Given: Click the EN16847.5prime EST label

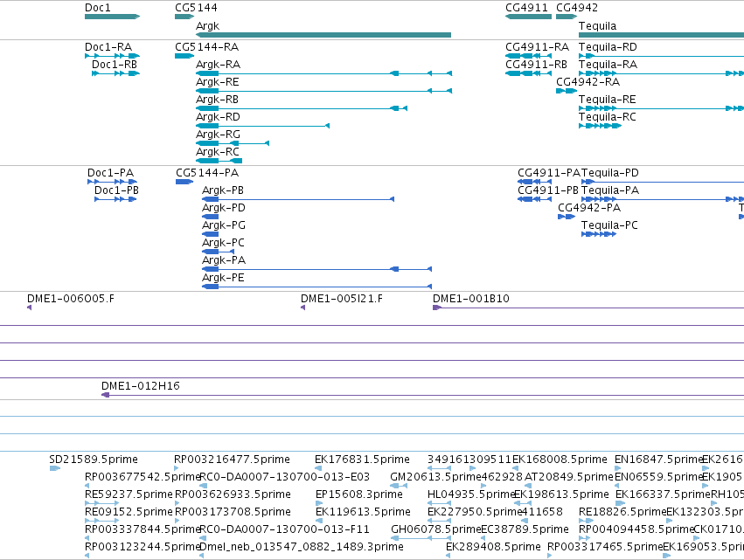Looking at the screenshot, I should (658, 460).
